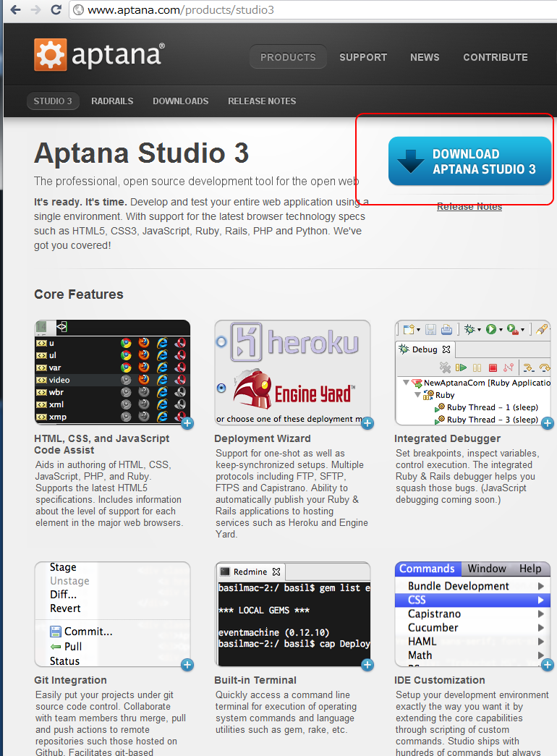Click the Redmine terminal tab

(x=250, y=572)
